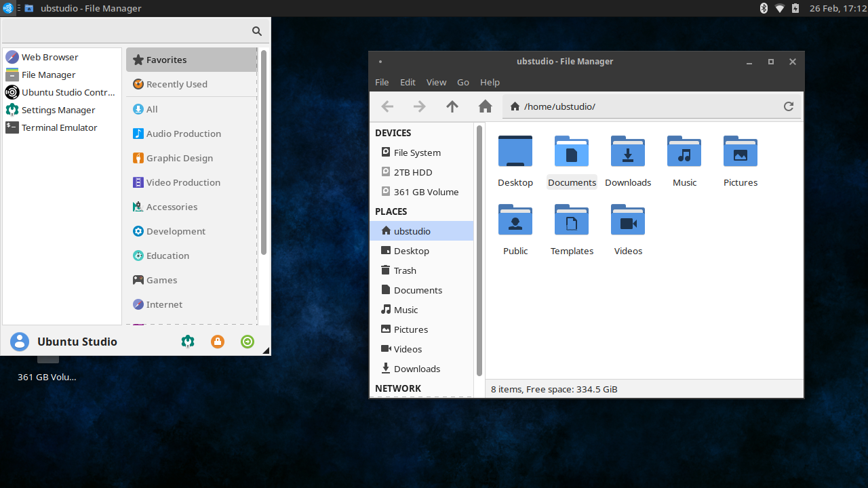
Task: Click the lock screen icon in menu
Action: pyautogui.click(x=218, y=342)
